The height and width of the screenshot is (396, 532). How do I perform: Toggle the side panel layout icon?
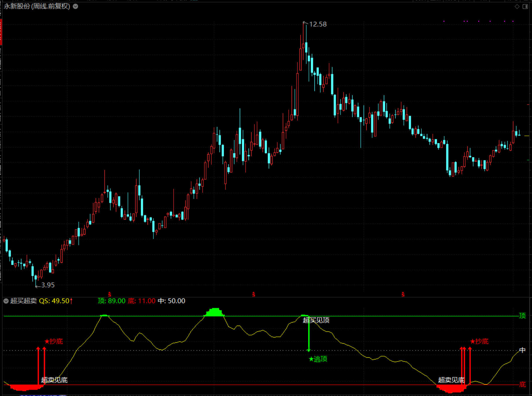pos(525,6)
